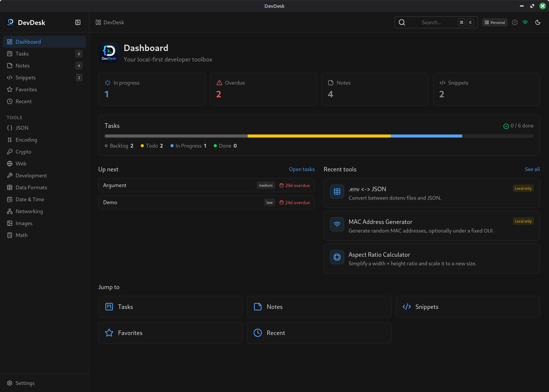549x392 pixels.
Task: Click the Web globe icon
Action: pyautogui.click(x=10, y=164)
